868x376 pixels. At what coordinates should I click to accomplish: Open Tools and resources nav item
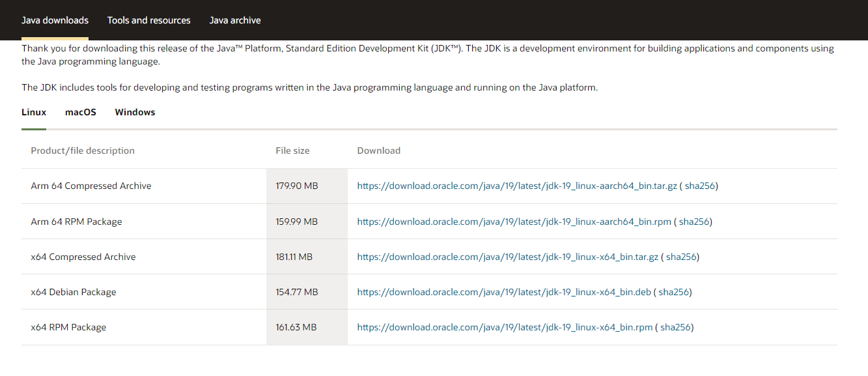[149, 20]
